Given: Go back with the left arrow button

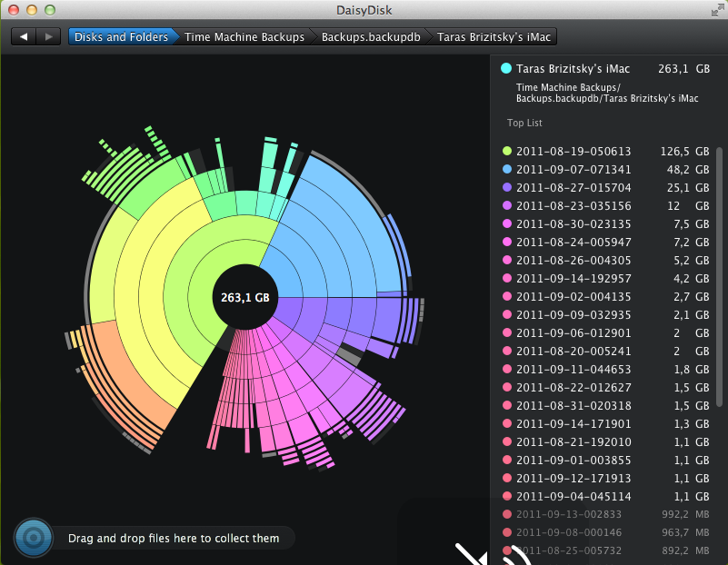Looking at the screenshot, I should click(x=24, y=36).
